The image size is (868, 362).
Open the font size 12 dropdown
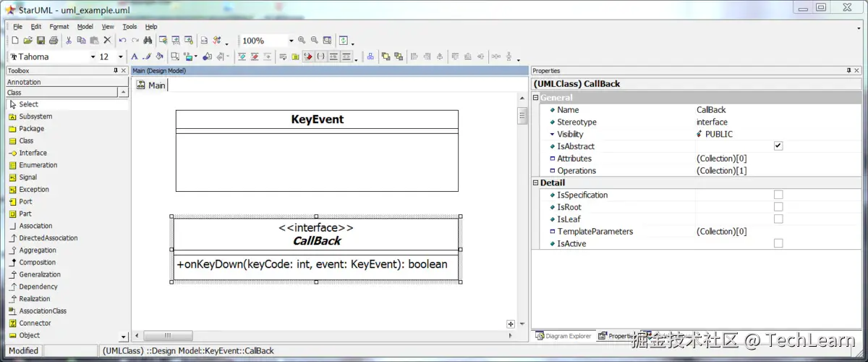click(x=120, y=56)
